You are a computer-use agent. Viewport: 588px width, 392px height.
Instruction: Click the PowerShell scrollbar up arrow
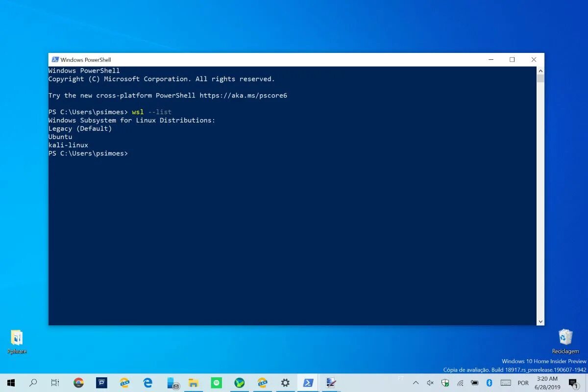point(540,71)
